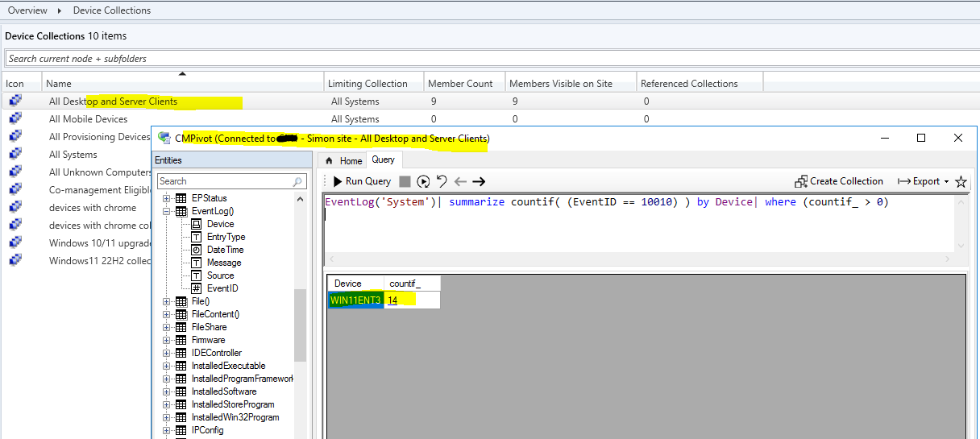
Task: Click Overview in the breadcrumb
Action: pyautogui.click(x=27, y=10)
